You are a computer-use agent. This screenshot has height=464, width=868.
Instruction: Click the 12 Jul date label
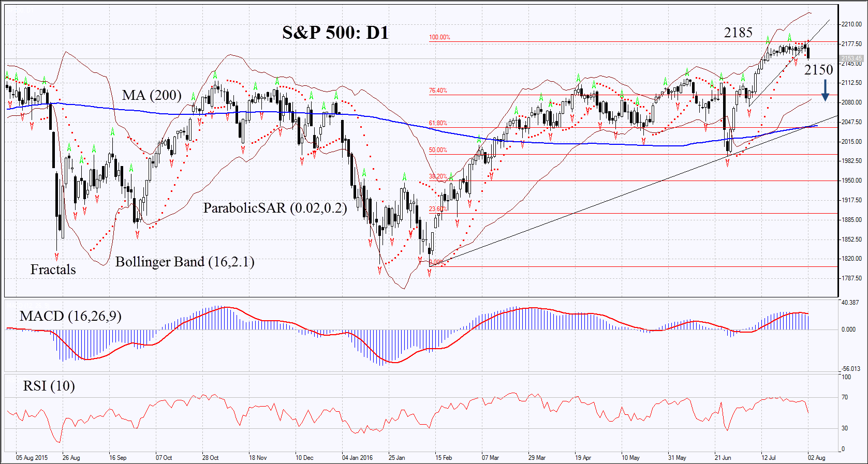pyautogui.click(x=768, y=458)
